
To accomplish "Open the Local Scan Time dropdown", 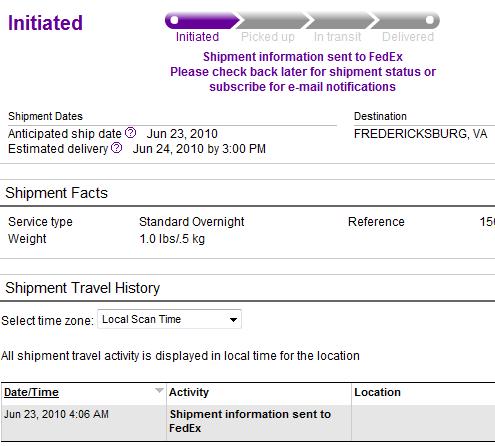I will click(169, 319).
